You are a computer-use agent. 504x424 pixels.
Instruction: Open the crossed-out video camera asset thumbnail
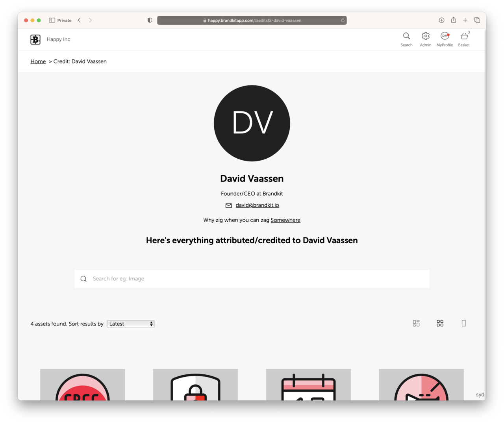coord(421,385)
